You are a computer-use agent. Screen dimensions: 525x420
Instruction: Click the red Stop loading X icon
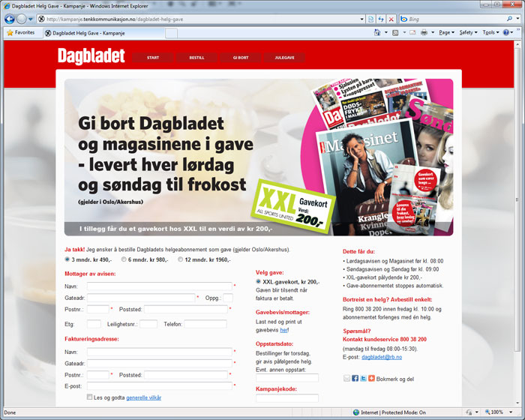(391, 19)
